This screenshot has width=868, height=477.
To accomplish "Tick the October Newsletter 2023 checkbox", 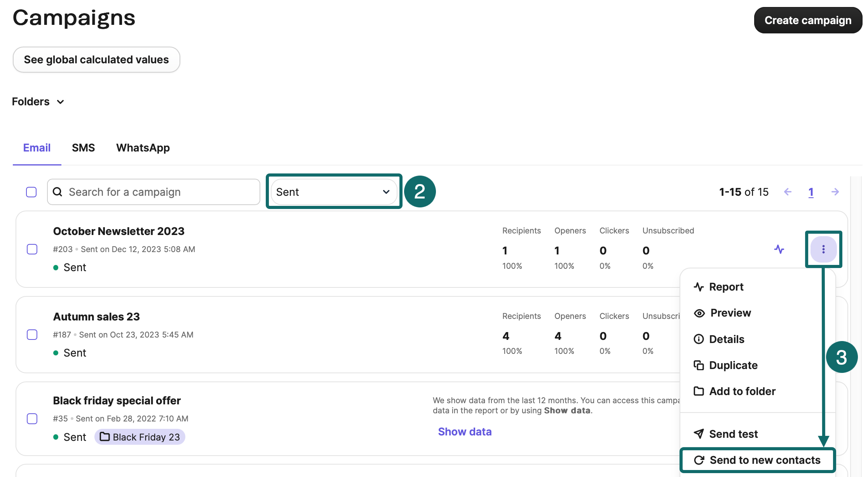I will (32, 249).
